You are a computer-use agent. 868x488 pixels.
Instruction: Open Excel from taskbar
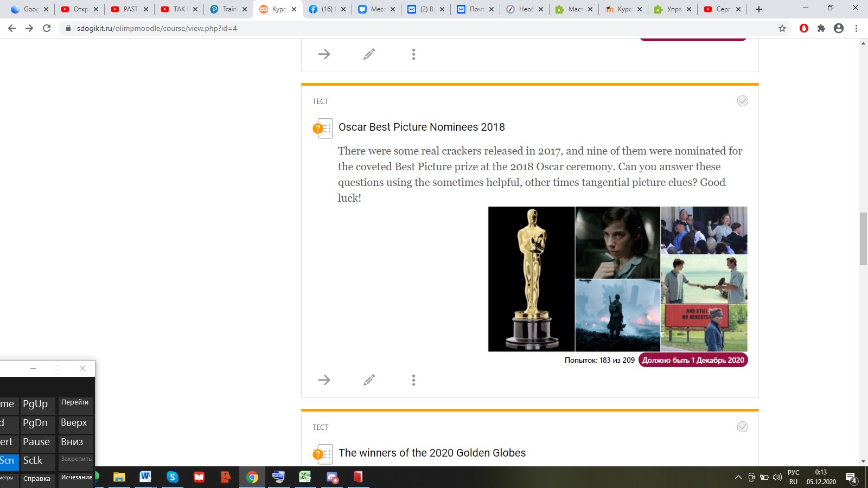click(x=305, y=477)
